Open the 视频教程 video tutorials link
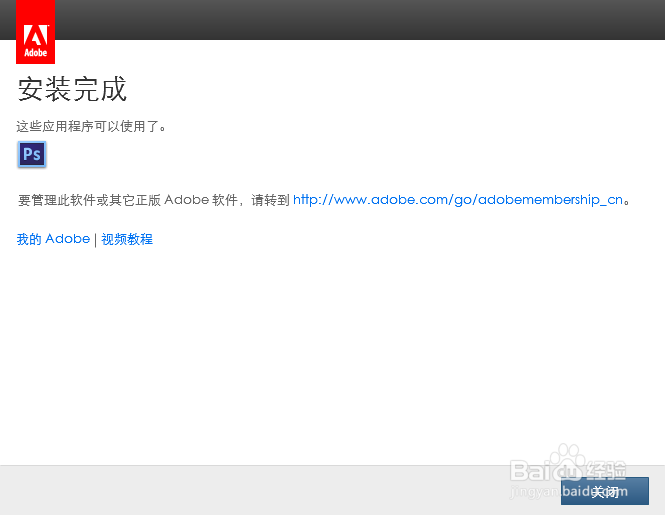This screenshot has height=515, width=665. tap(127, 239)
